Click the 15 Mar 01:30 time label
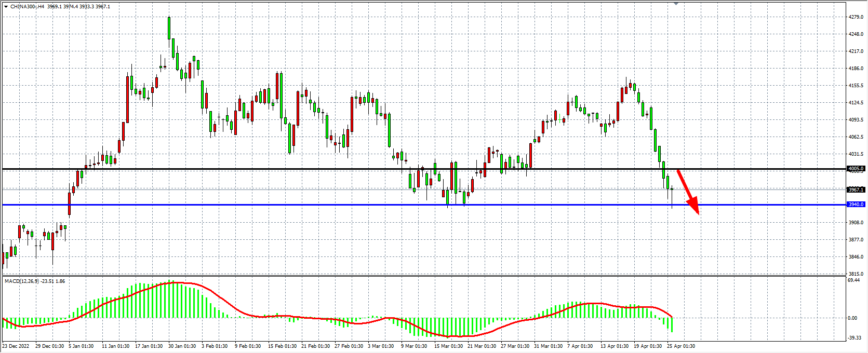The height and width of the screenshot is (353, 868). point(448,346)
